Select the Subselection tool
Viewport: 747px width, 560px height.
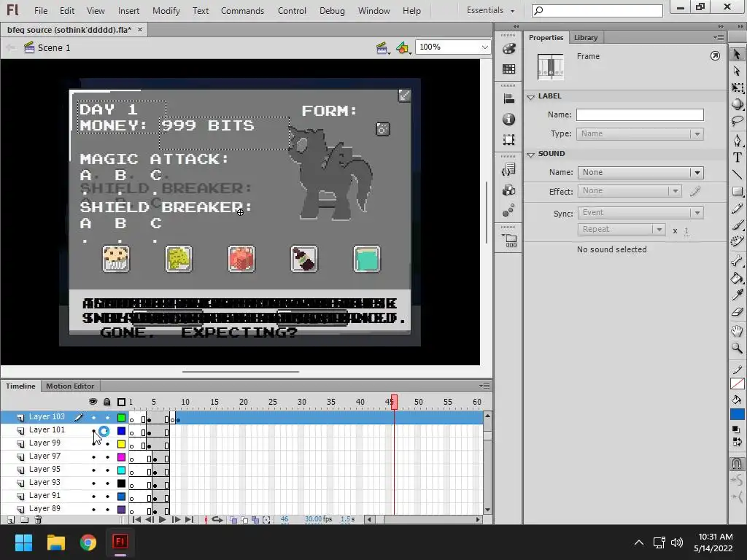pyautogui.click(x=737, y=71)
